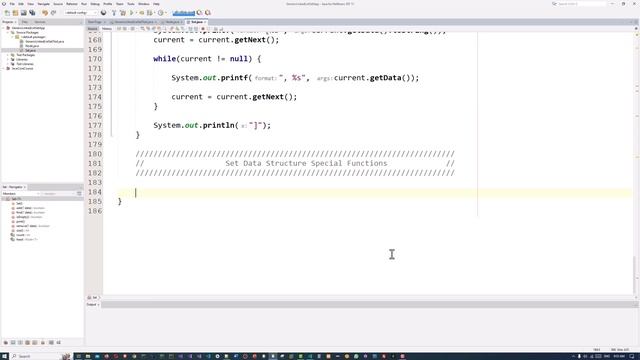The height and width of the screenshot is (360, 640).
Task: Click the System.out.println("]") code line
Action: coord(212,125)
